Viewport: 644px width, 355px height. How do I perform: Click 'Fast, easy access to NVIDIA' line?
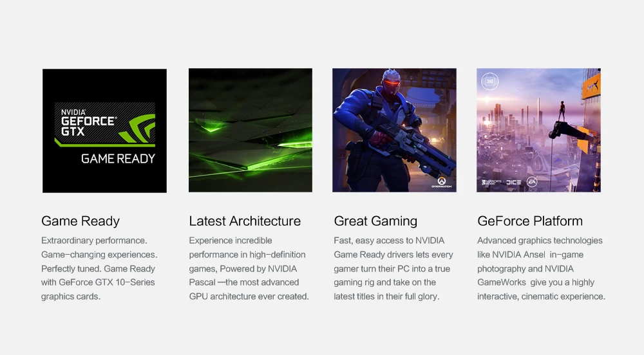[390, 241]
